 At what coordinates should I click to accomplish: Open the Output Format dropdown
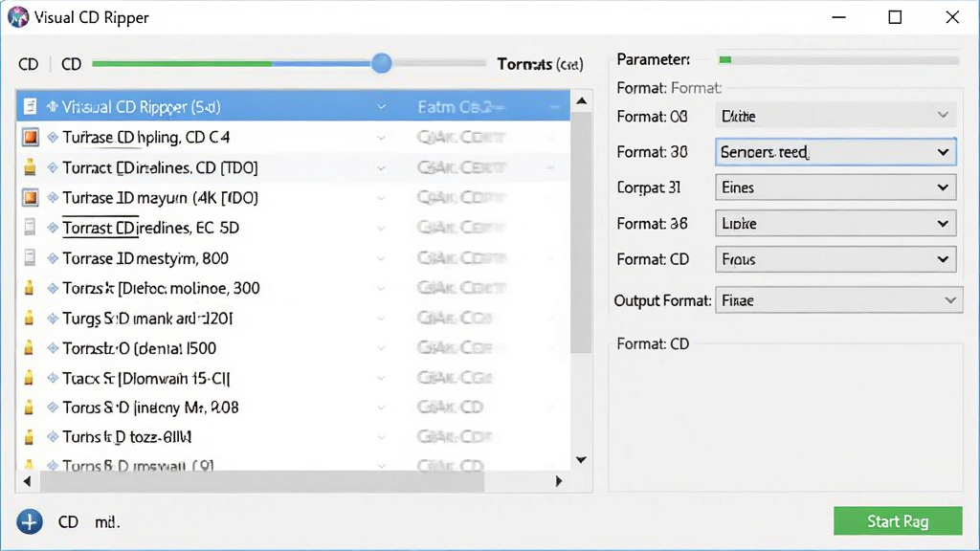click(x=838, y=300)
